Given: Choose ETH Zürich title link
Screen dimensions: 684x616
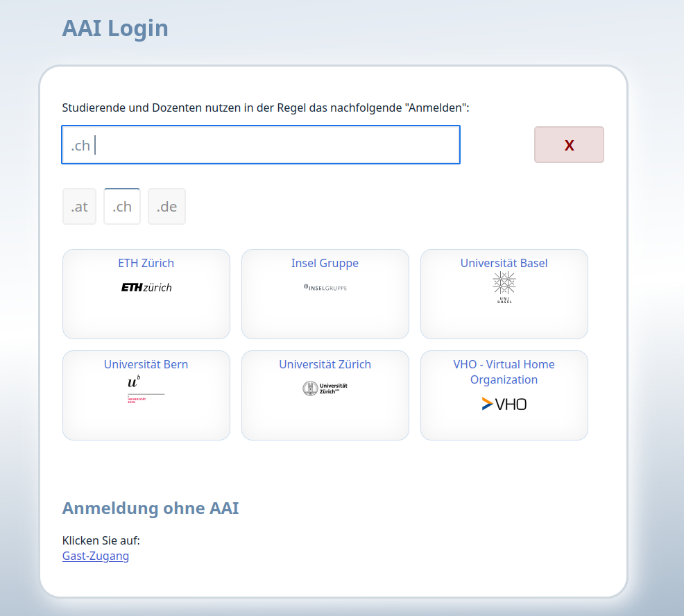Looking at the screenshot, I should (146, 263).
